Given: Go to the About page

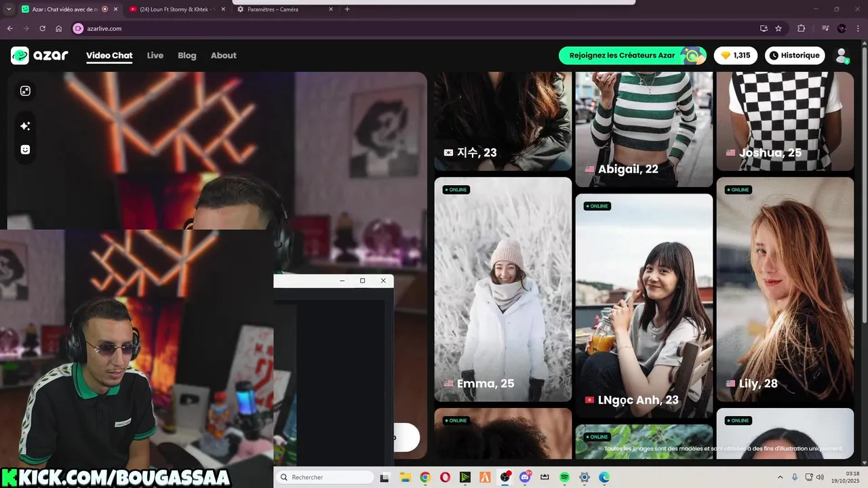Looking at the screenshot, I should (x=224, y=56).
